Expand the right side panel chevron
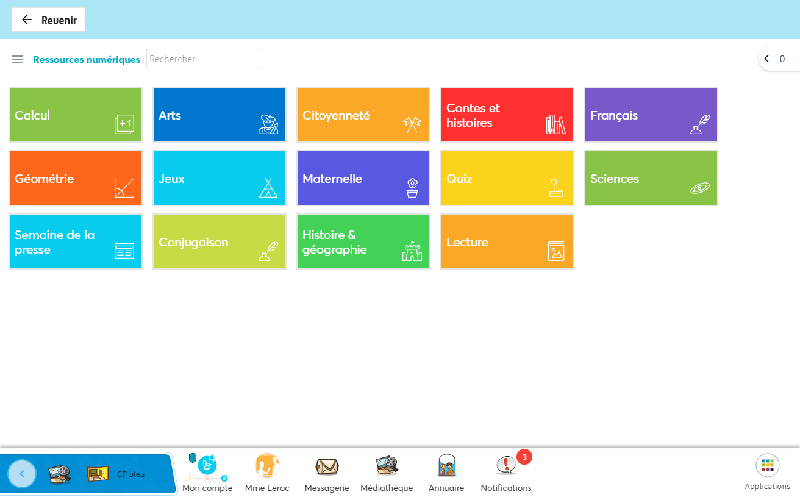 point(768,59)
